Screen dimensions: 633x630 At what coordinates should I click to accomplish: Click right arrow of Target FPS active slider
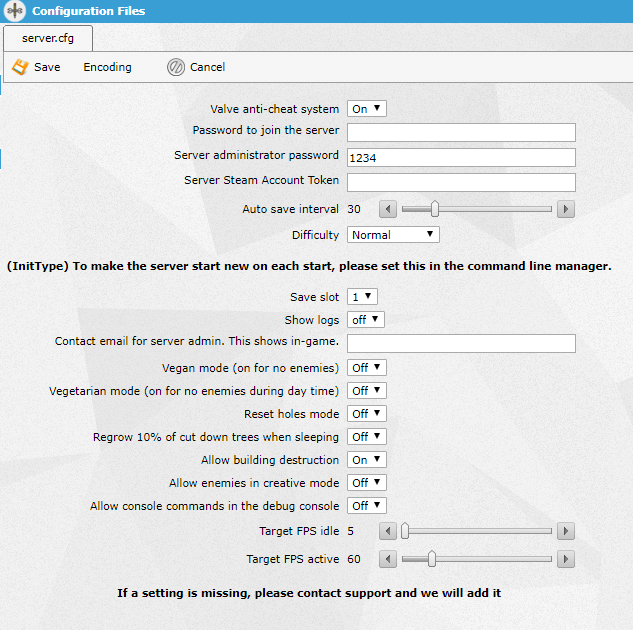point(565,559)
